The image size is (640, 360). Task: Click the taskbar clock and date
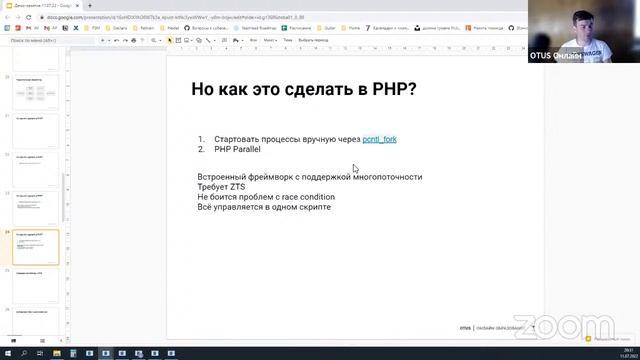pos(629,353)
